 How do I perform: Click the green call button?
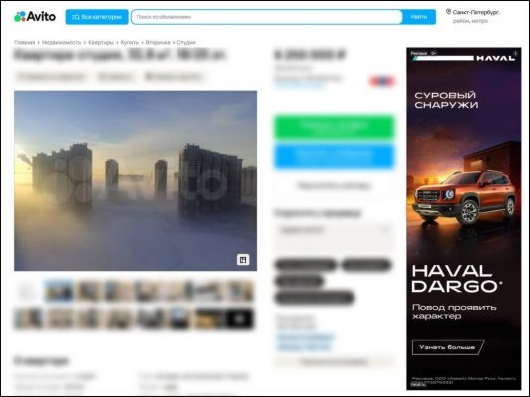click(x=334, y=128)
